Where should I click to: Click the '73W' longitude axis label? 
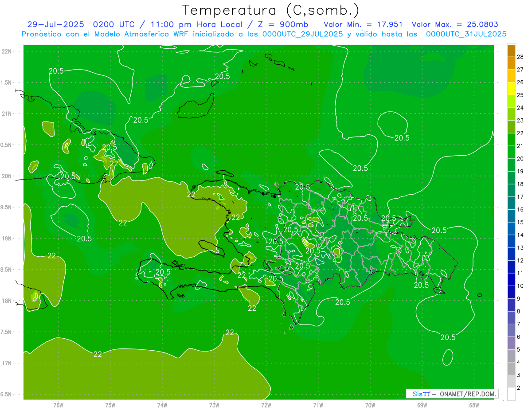pyautogui.click(x=214, y=405)
